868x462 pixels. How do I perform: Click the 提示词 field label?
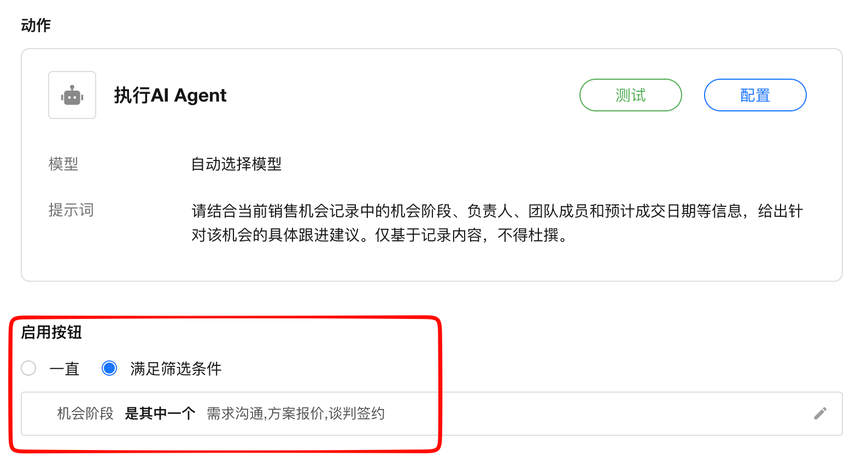pyautogui.click(x=71, y=210)
